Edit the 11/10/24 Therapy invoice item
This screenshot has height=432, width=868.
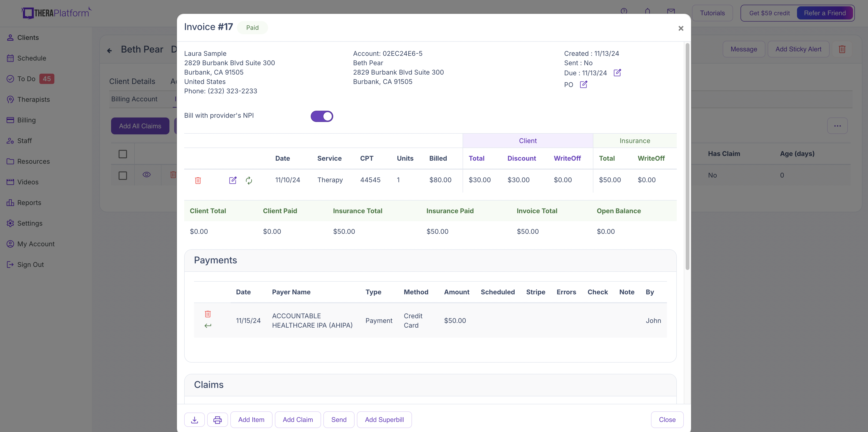click(x=232, y=180)
